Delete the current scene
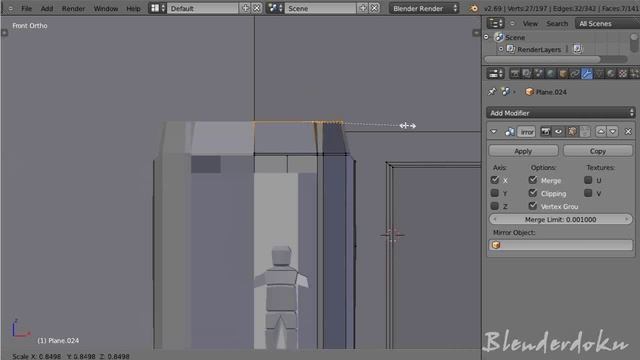The image size is (640, 360). click(x=374, y=8)
